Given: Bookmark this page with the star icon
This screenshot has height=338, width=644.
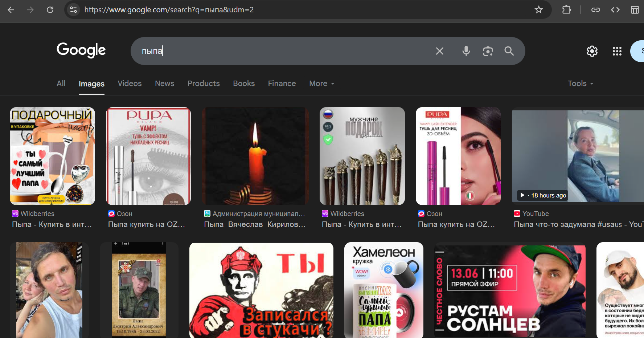Looking at the screenshot, I should (539, 10).
